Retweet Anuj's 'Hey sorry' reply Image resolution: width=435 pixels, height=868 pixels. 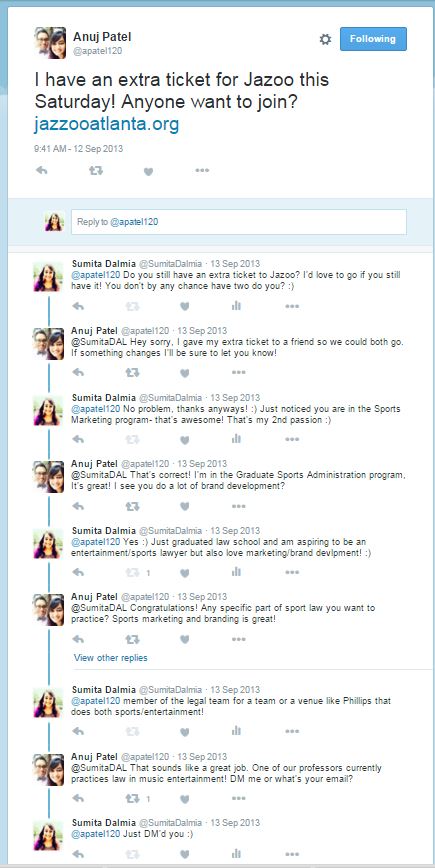tap(132, 373)
